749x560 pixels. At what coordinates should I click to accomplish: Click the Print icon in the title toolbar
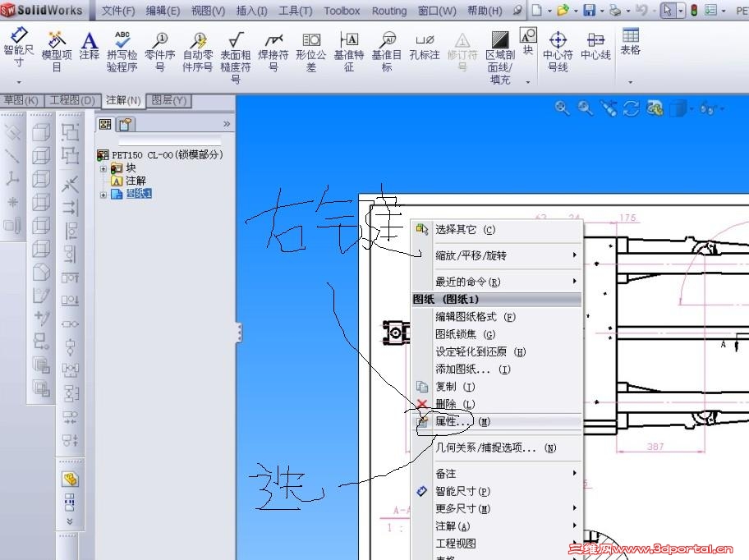click(x=615, y=10)
